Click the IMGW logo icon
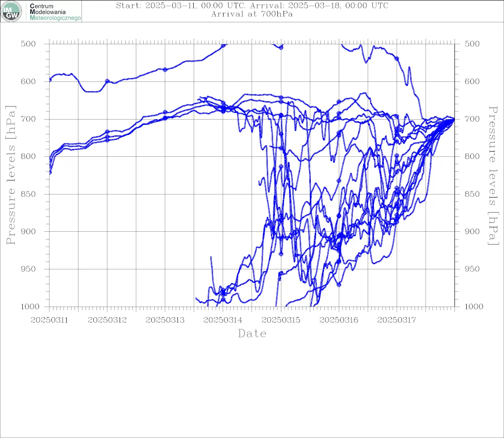The height and width of the screenshot is (438, 504). point(11,11)
